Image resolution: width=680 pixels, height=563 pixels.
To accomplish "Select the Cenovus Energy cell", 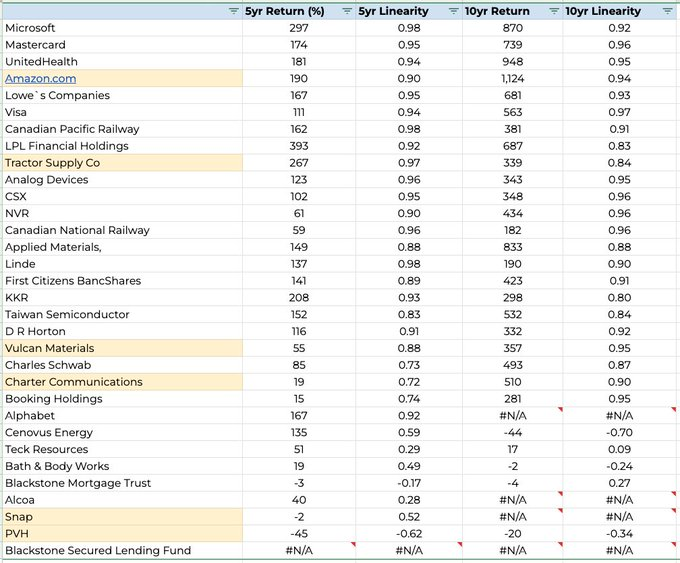I will click(x=122, y=433).
